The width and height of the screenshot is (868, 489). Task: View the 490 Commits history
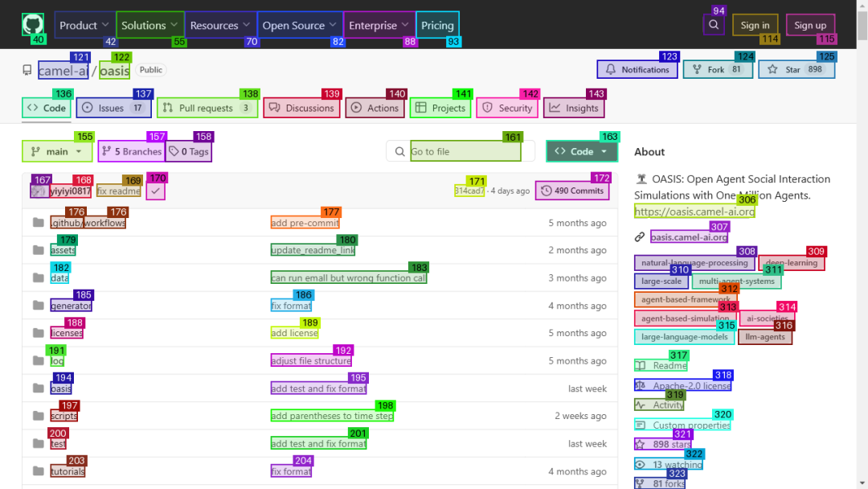tap(572, 191)
